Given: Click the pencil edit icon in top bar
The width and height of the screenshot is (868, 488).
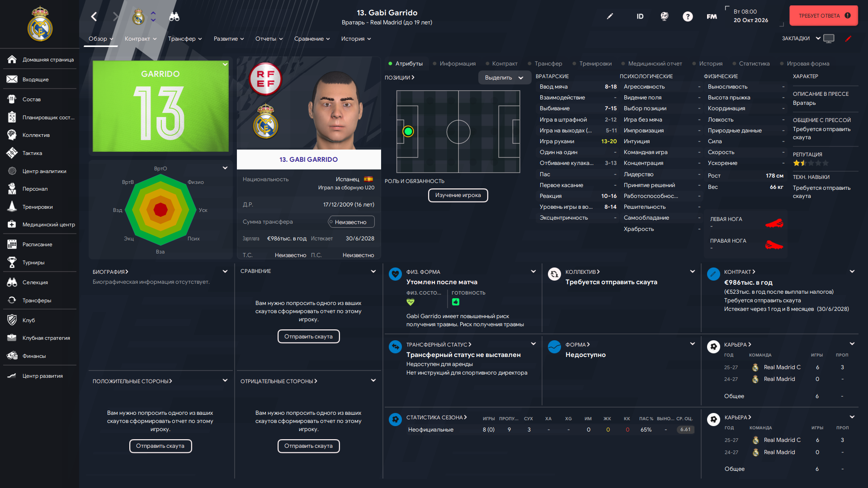Looking at the screenshot, I should [610, 16].
